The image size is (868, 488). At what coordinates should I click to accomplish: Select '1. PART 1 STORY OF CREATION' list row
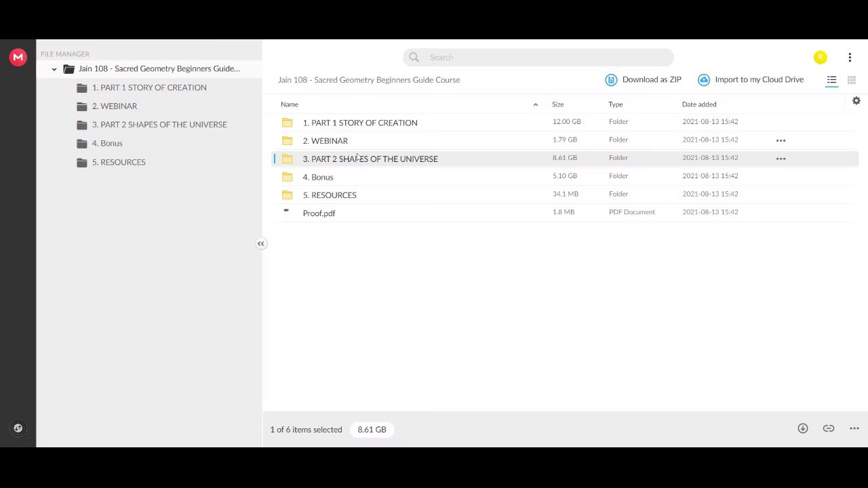point(566,123)
